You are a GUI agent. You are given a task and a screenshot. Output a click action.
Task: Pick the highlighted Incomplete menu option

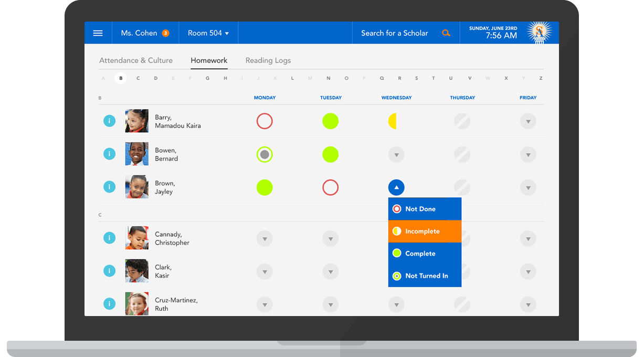425,231
